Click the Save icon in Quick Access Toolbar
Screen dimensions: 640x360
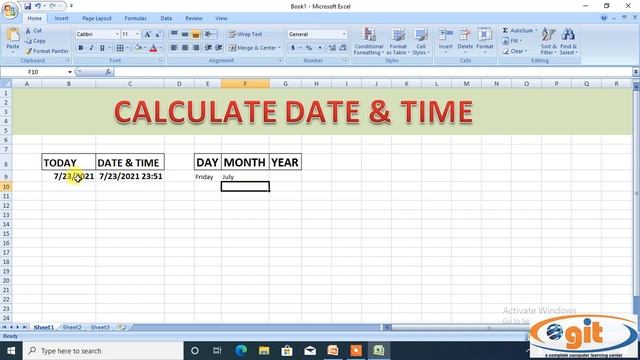(x=27, y=6)
